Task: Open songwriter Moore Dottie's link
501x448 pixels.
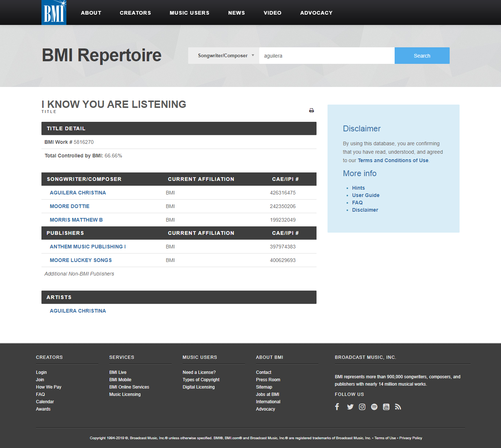Action: 70,206
